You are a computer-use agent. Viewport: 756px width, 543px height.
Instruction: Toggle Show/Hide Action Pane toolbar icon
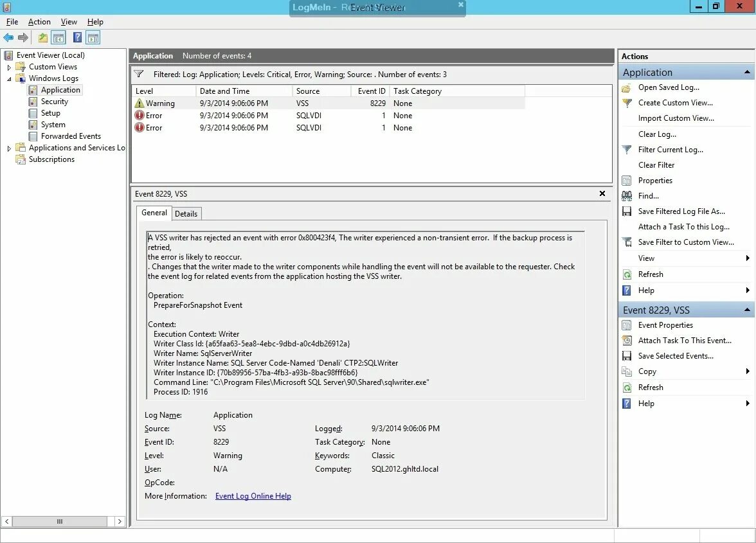93,37
